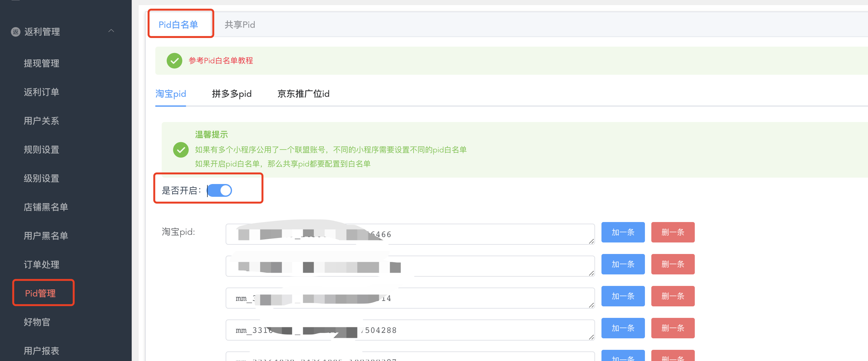The height and width of the screenshot is (361, 868).
Task: Go to 店铺黑名单 sidebar item
Action: click(46, 207)
